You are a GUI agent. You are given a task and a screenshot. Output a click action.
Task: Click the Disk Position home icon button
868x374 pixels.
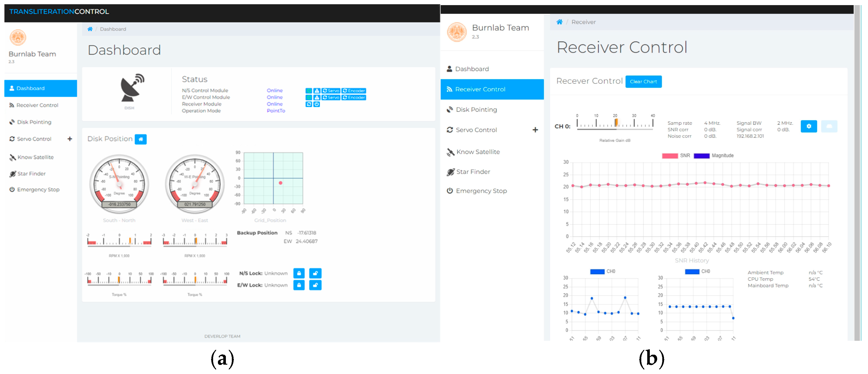click(140, 139)
